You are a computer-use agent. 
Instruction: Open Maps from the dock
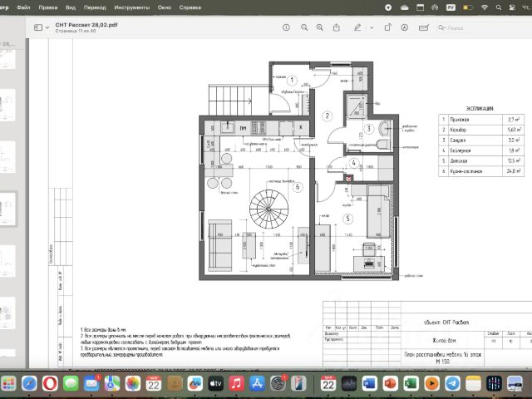pos(112,384)
